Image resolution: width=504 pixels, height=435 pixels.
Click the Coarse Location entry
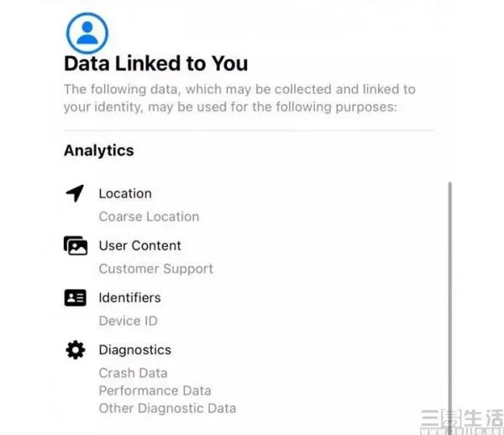click(149, 217)
